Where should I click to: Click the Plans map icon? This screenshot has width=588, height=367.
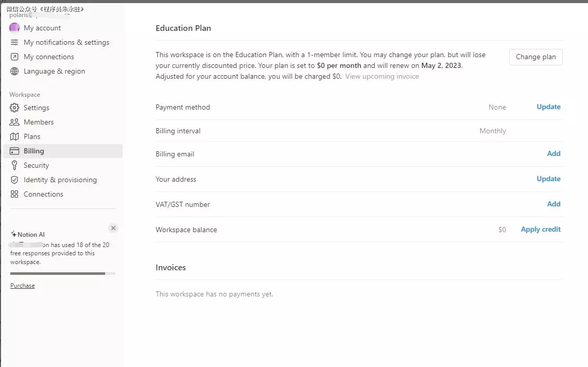[14, 136]
